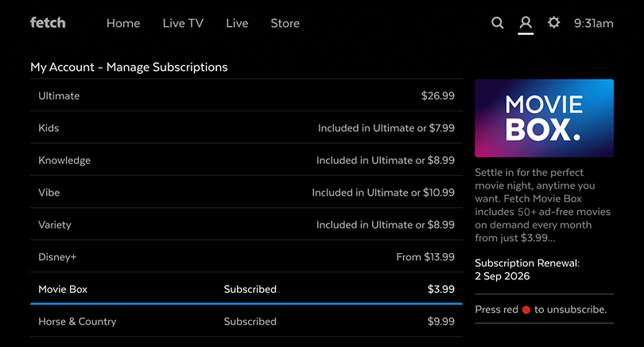Select the Kids subscription row
This screenshot has width=644, height=347.
[x=246, y=128]
